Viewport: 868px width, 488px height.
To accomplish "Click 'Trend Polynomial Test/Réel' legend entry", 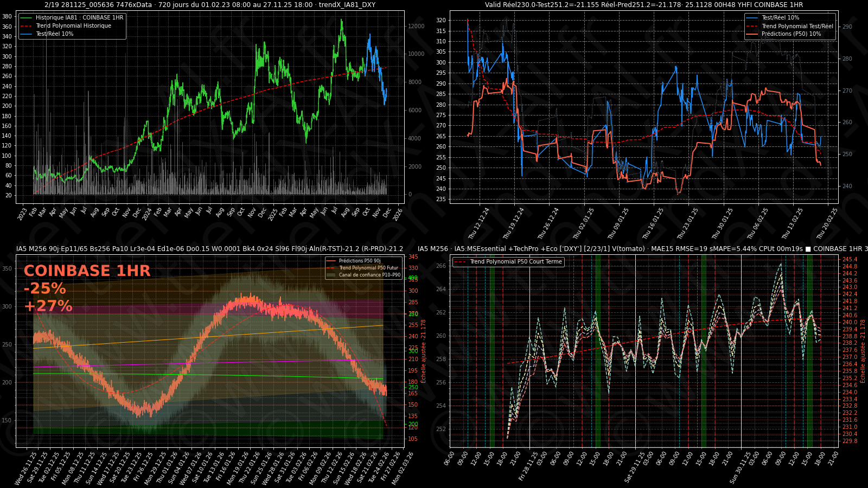I will (x=797, y=26).
